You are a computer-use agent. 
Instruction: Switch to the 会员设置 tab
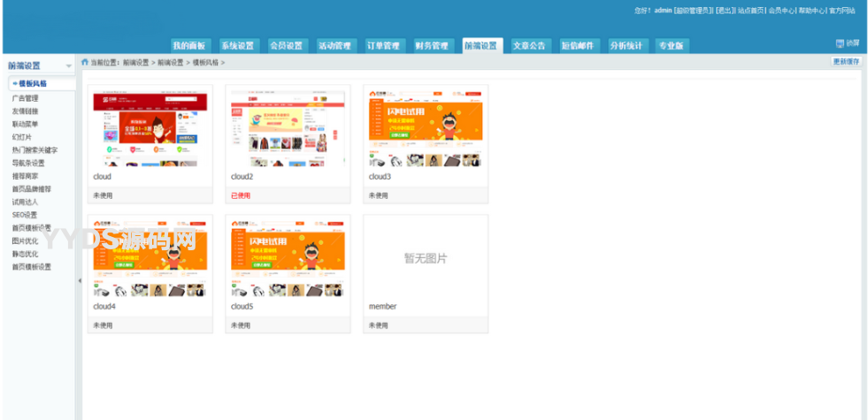tap(286, 46)
